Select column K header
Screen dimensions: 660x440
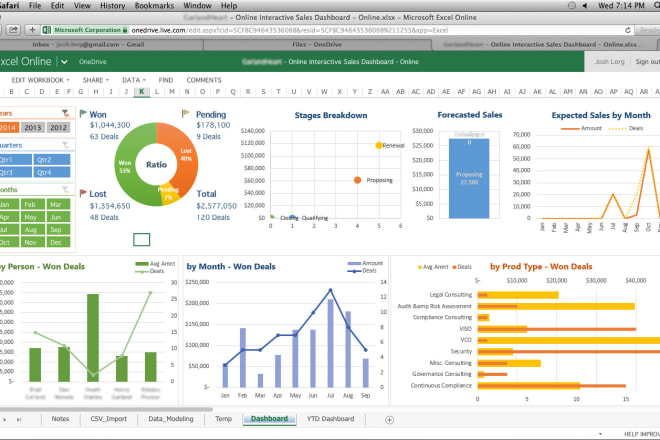point(142,92)
